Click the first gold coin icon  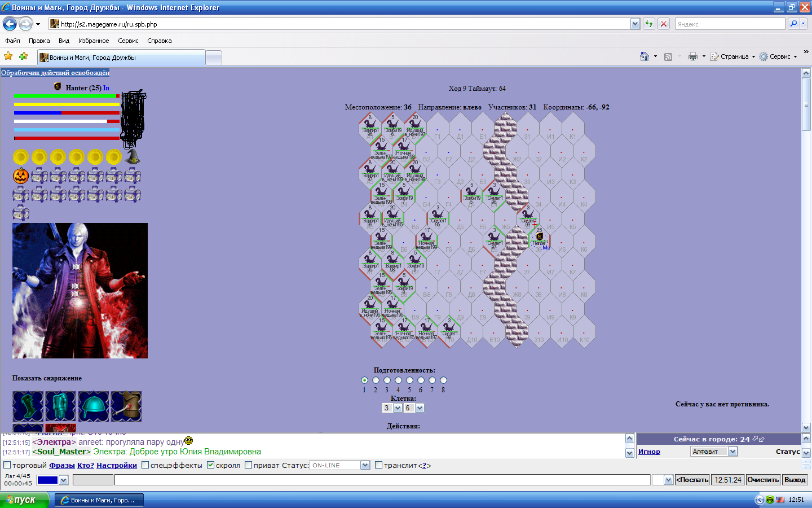click(21, 157)
